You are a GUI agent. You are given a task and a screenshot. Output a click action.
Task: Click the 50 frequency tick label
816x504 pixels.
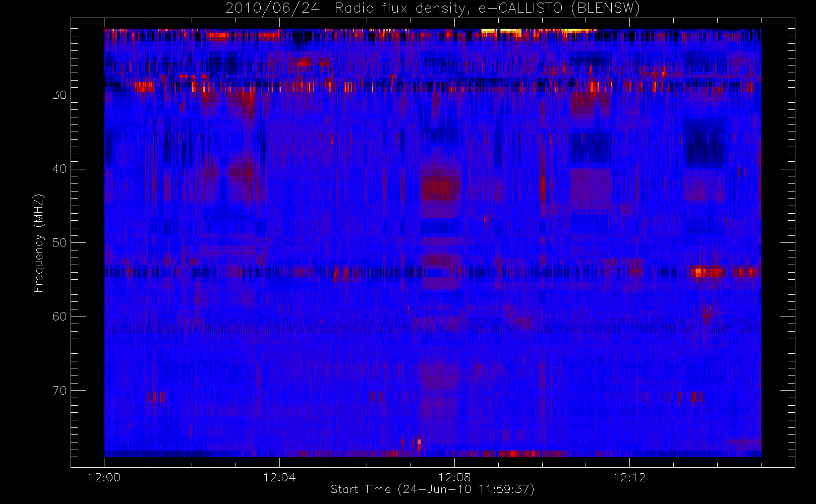(60, 242)
